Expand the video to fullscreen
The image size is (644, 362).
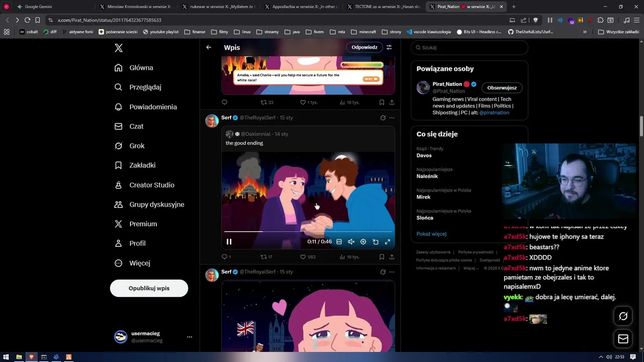(387, 242)
